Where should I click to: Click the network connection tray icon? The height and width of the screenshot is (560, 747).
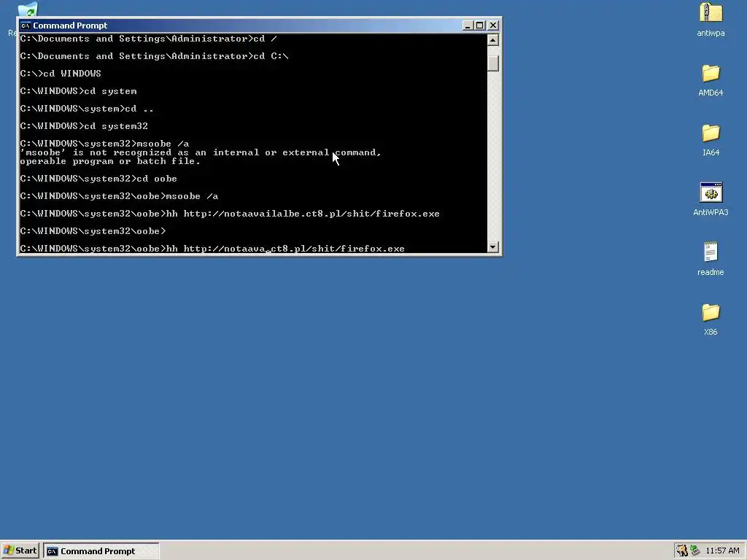tap(695, 551)
